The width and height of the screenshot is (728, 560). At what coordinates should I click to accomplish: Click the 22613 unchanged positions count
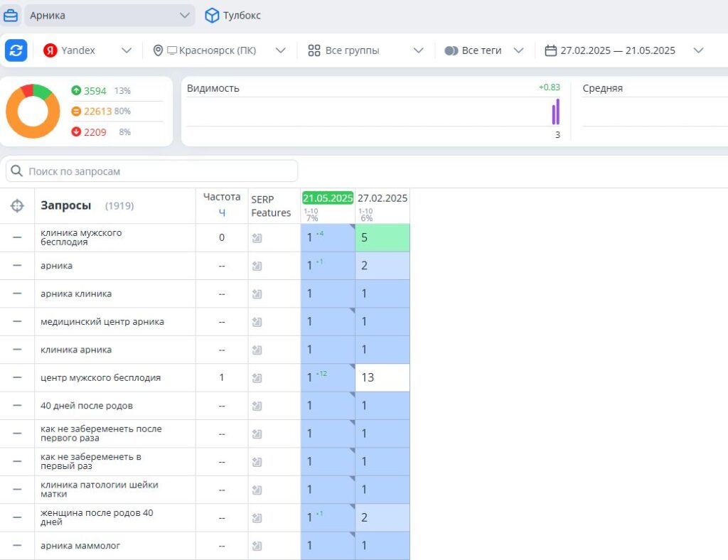pyautogui.click(x=97, y=112)
